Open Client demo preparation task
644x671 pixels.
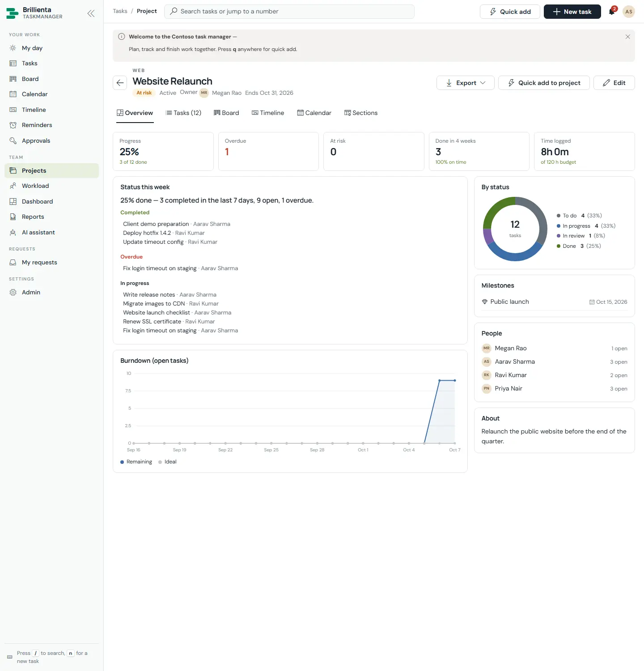point(156,224)
